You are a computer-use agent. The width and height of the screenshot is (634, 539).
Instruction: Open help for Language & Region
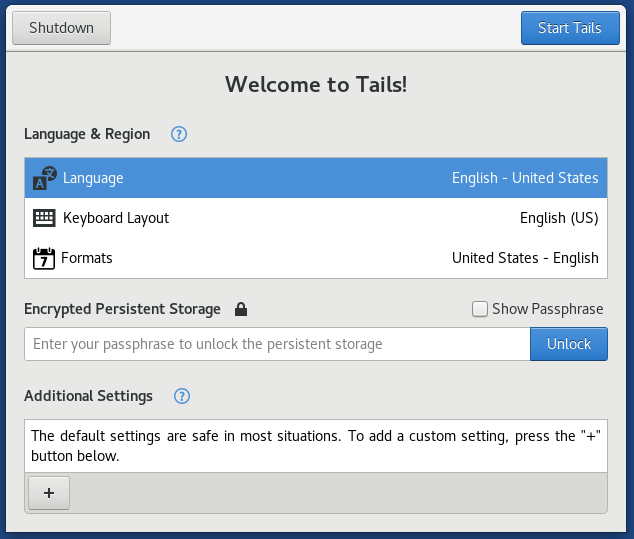coord(179,134)
